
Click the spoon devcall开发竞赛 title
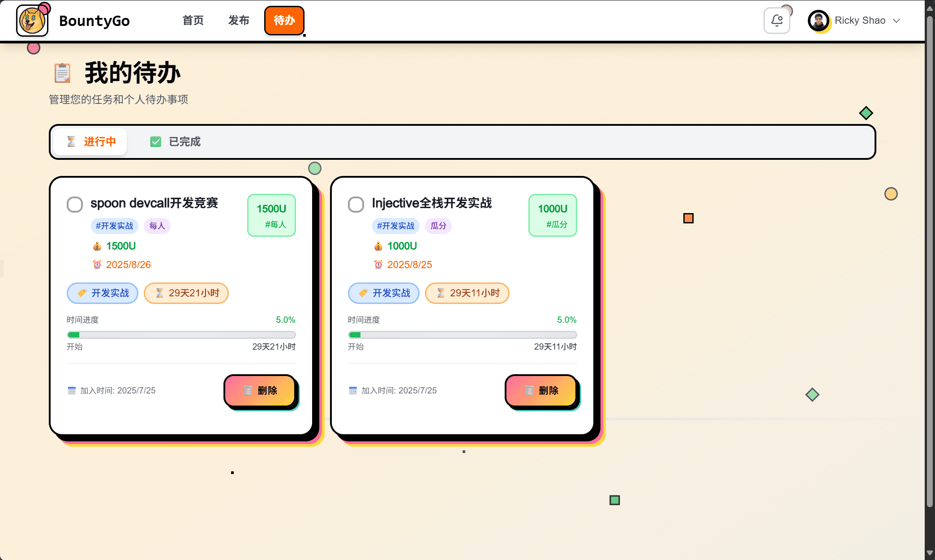coord(154,203)
